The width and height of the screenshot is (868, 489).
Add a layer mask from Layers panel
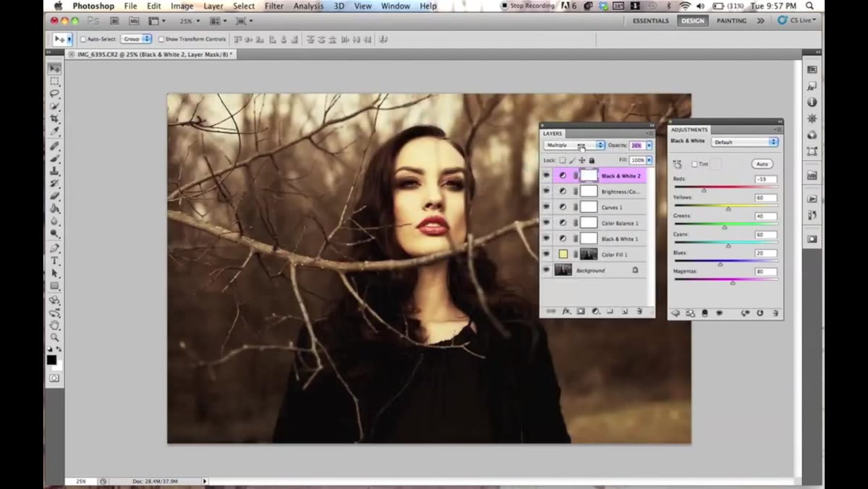pyautogui.click(x=581, y=311)
